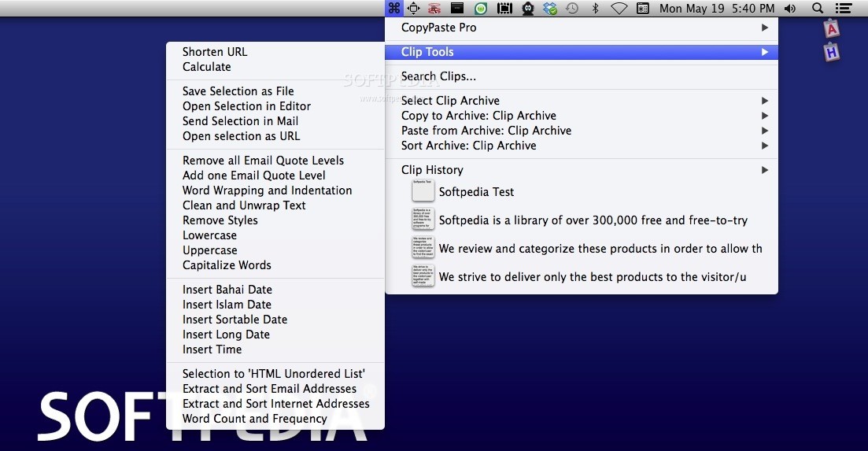
Task: Click the black window icon in menu bar
Action: (457, 8)
